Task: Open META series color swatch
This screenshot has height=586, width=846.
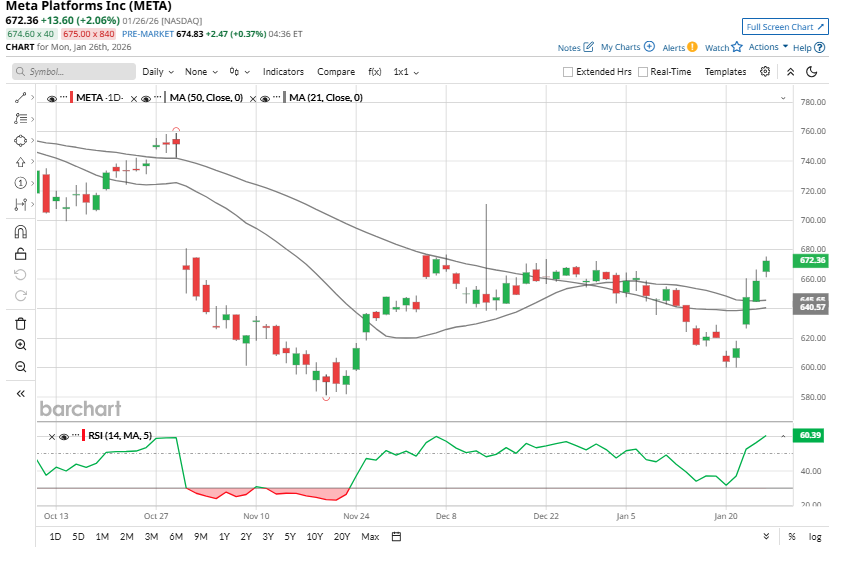Action: (72, 98)
